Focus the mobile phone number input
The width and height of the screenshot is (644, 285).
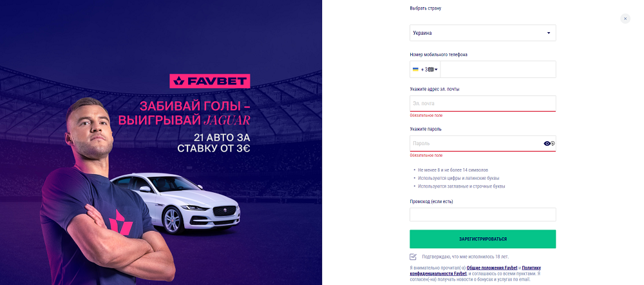coord(496,70)
